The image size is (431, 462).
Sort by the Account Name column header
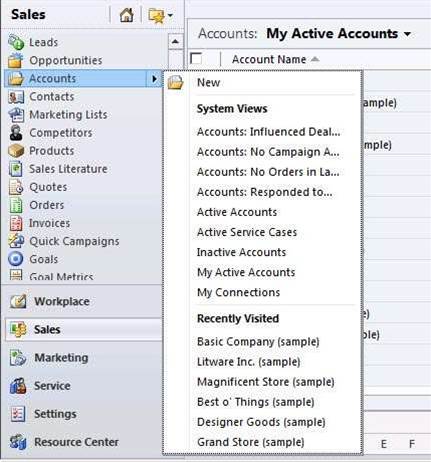[x=269, y=59]
